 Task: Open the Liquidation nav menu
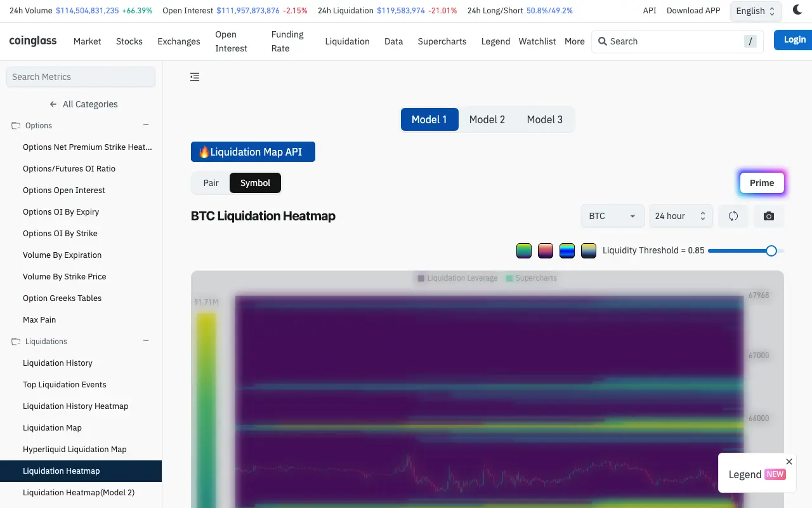(x=347, y=41)
